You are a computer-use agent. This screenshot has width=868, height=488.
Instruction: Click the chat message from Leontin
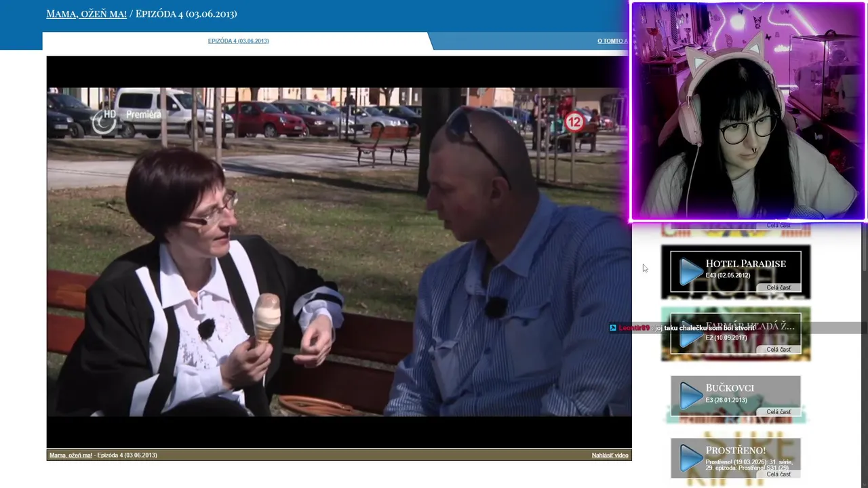tap(682, 327)
